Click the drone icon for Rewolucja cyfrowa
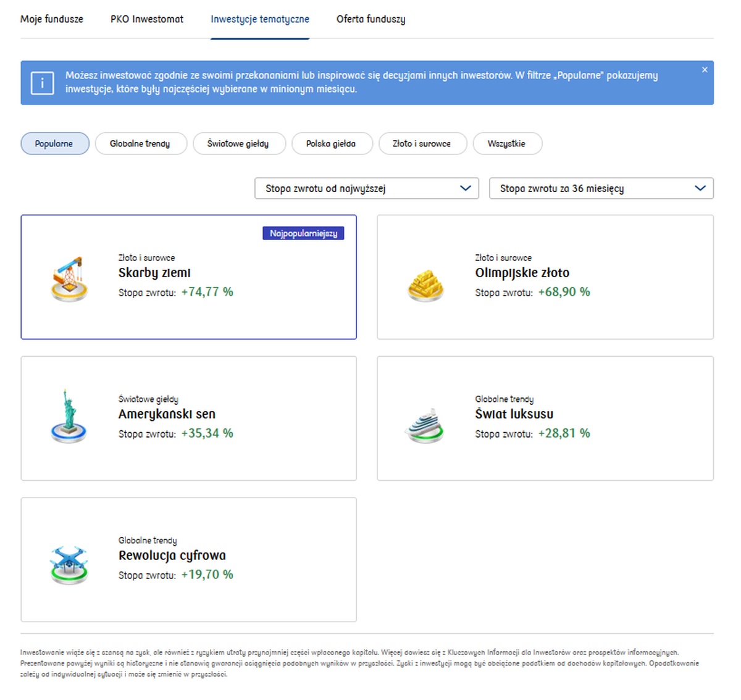Image resolution: width=741 pixels, height=700 pixels. (69, 564)
